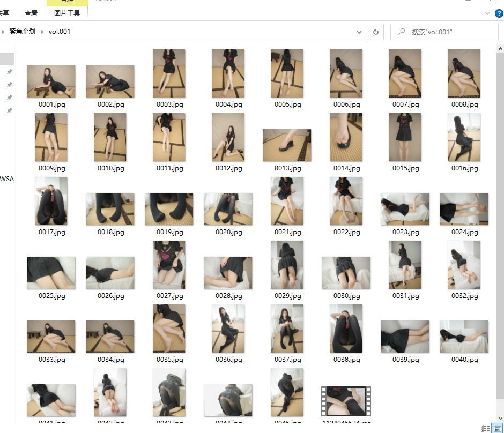Switch to details view icon

pyautogui.click(x=485, y=429)
